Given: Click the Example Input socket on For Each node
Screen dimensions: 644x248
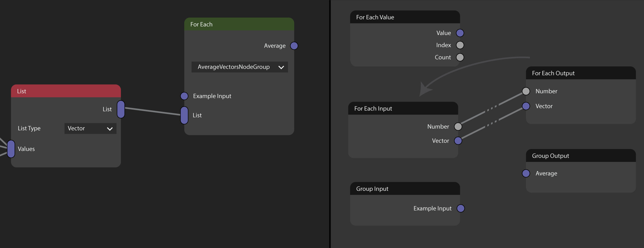Looking at the screenshot, I should (184, 96).
